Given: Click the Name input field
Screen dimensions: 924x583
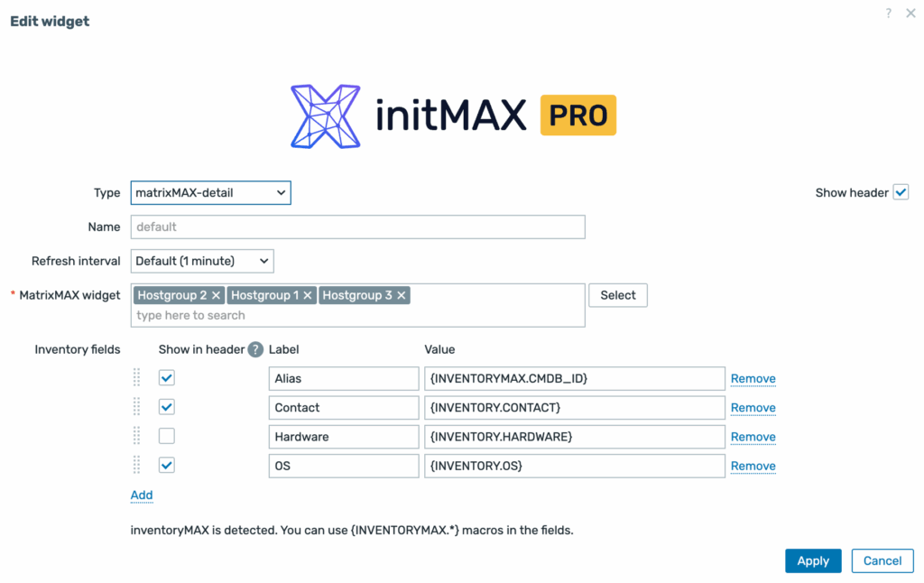Looking at the screenshot, I should 358,227.
